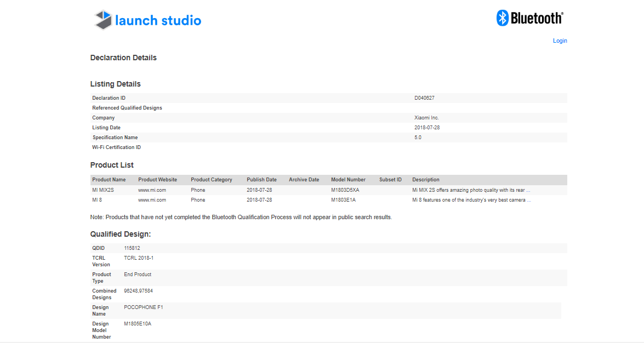Screen dimensions: 644x343
Task: Click publish date in the MI MIX2S row
Action: (259, 190)
